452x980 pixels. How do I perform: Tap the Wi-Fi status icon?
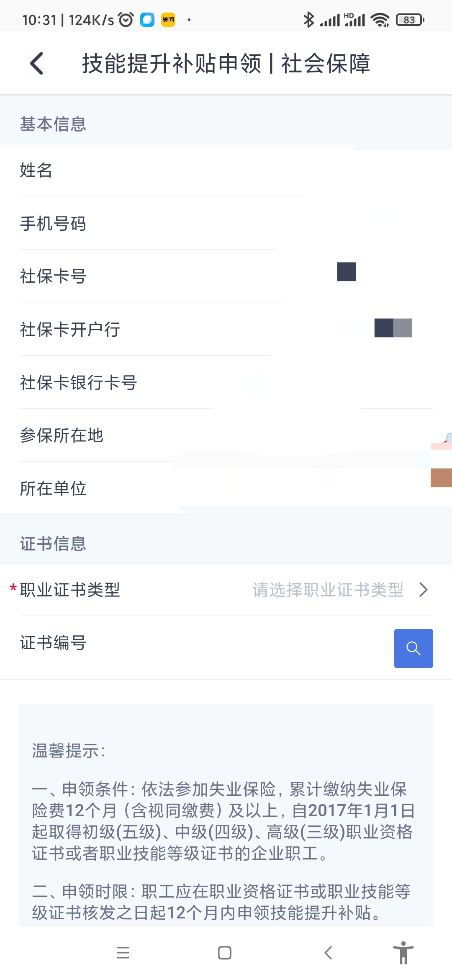click(x=380, y=20)
